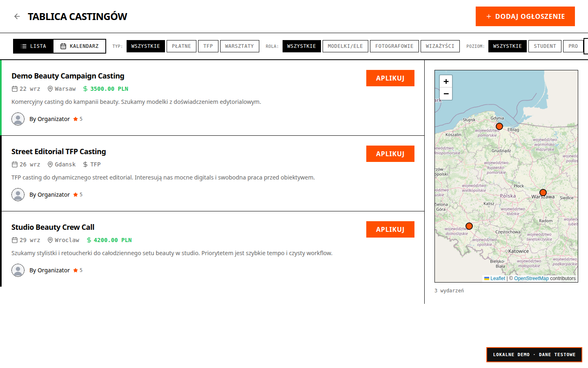Select the Gdynia map marker
The image size is (588, 368).
pyautogui.click(x=499, y=126)
